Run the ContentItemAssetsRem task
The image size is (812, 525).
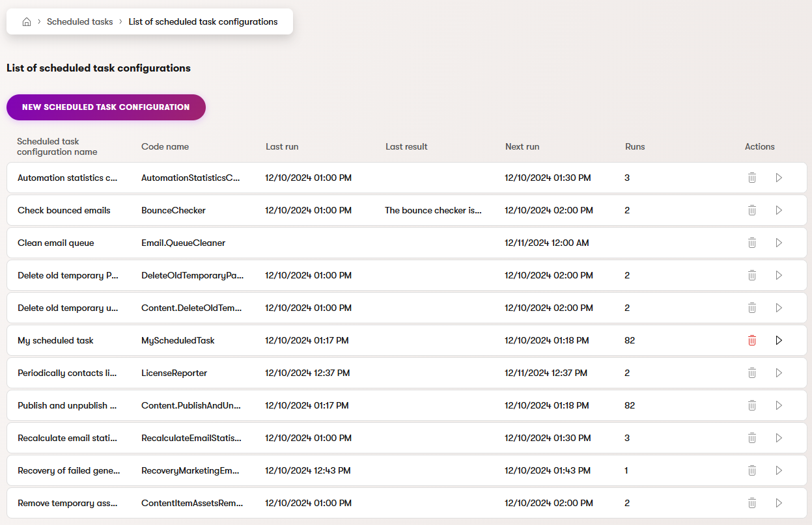tap(779, 503)
